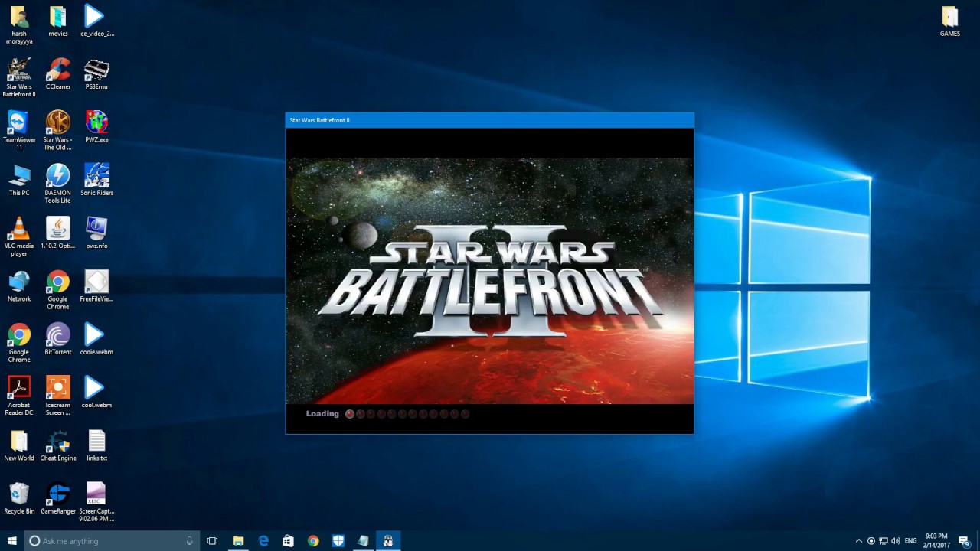The height and width of the screenshot is (551, 980).
Task: Launch Microsoft Edge from the taskbar
Action: 263,541
